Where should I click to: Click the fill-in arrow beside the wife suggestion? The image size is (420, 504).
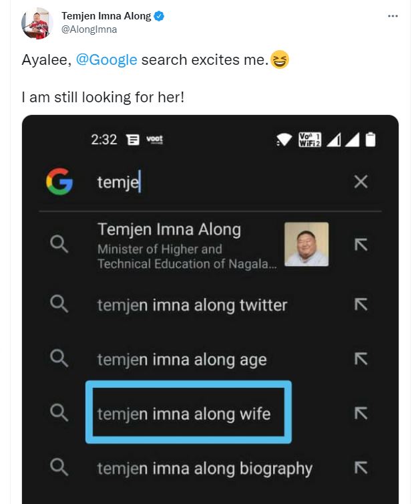click(x=361, y=414)
